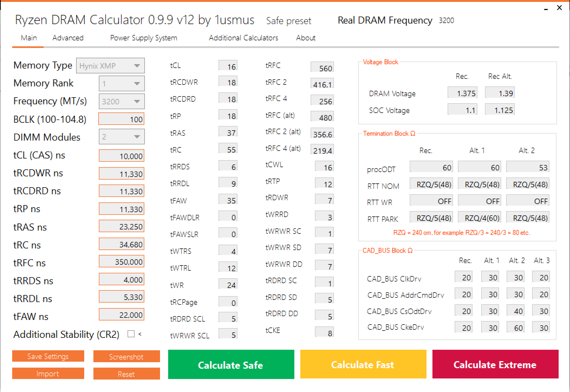Go to Additional Calculators tab
This screenshot has height=392, width=570.
click(243, 38)
